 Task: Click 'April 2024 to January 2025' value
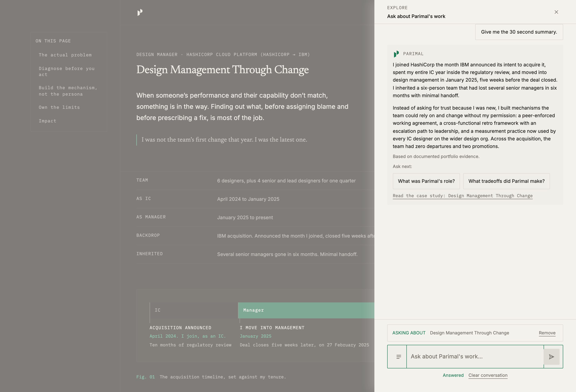tap(248, 199)
